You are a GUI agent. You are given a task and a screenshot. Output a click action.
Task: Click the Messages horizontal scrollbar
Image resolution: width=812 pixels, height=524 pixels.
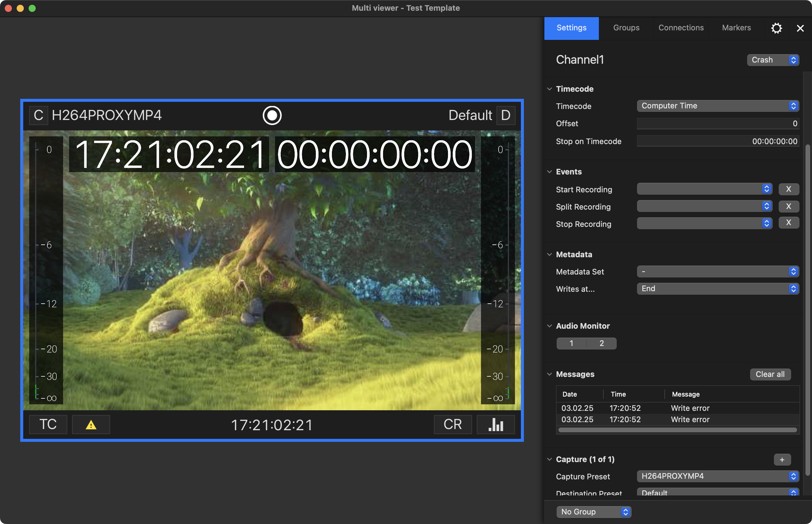pyautogui.click(x=677, y=430)
